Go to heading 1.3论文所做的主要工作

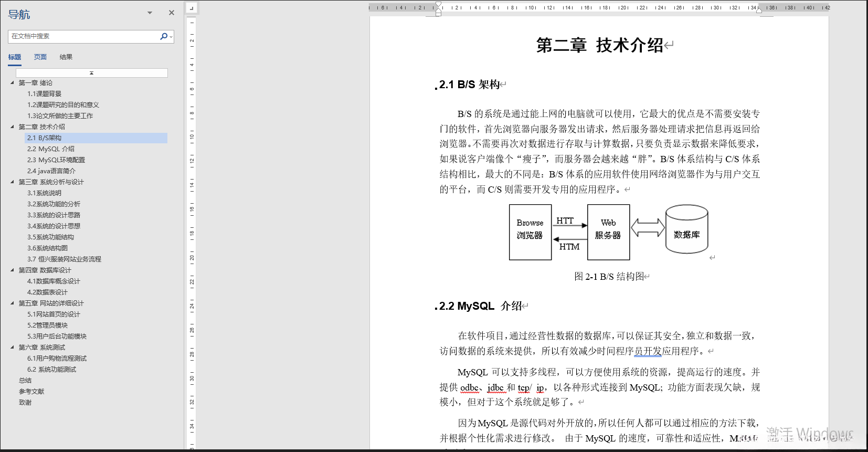(x=60, y=116)
